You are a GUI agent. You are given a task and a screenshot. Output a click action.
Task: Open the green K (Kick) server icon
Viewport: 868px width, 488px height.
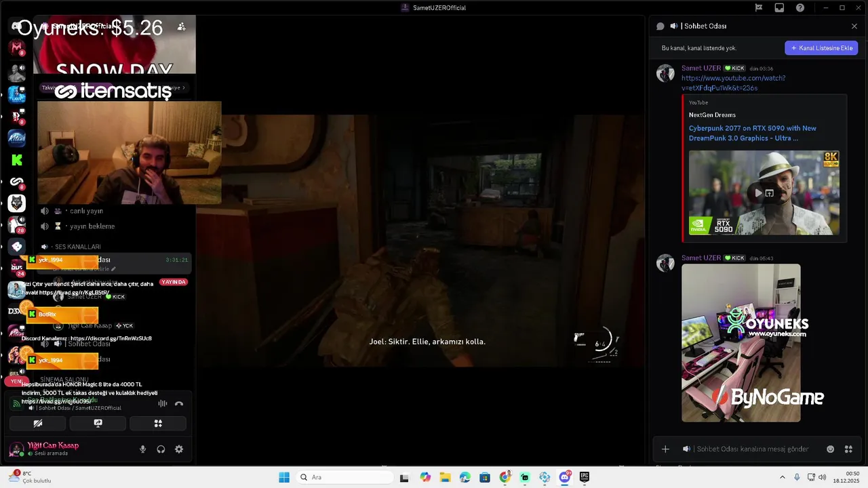17,160
